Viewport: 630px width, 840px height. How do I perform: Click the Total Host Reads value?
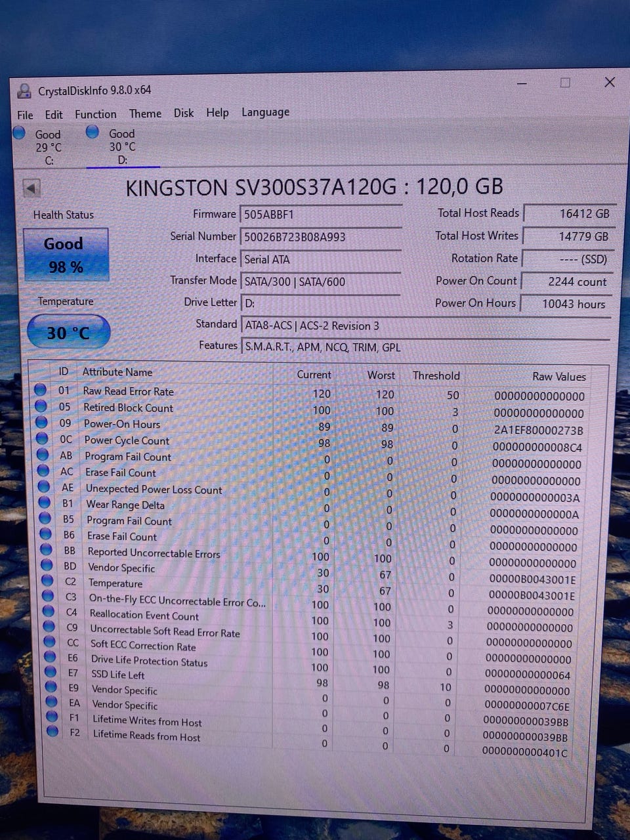569,213
